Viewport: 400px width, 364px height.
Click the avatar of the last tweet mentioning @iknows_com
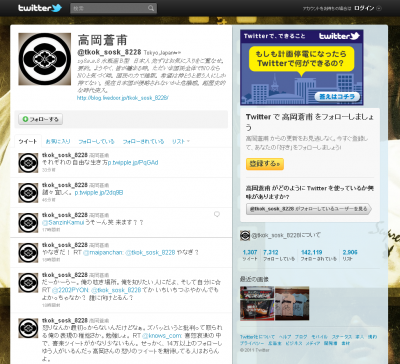28,328
